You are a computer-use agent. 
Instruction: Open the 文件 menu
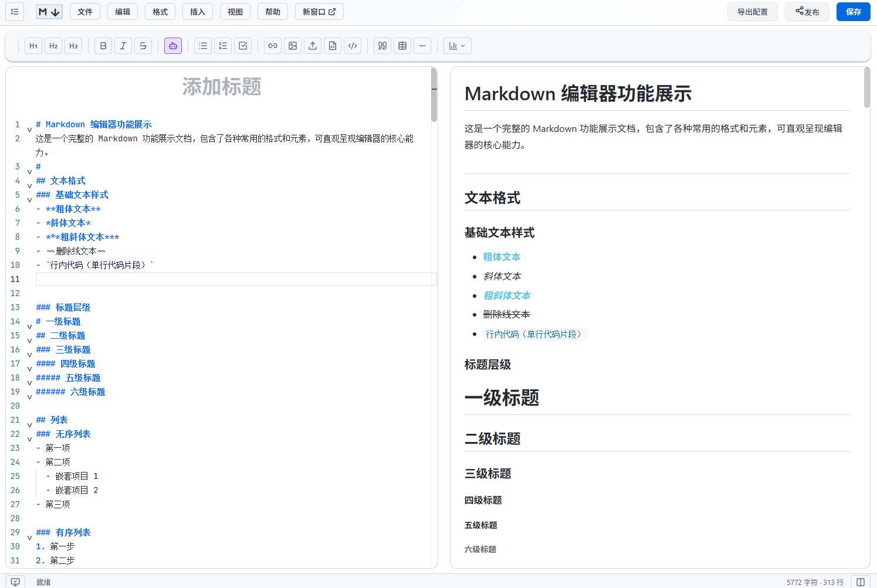point(85,12)
